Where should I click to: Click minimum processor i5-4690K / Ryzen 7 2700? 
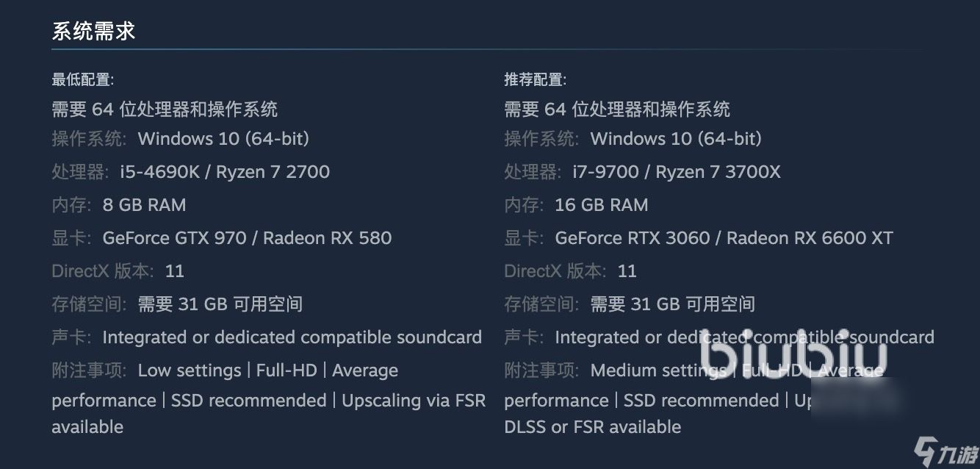click(225, 172)
